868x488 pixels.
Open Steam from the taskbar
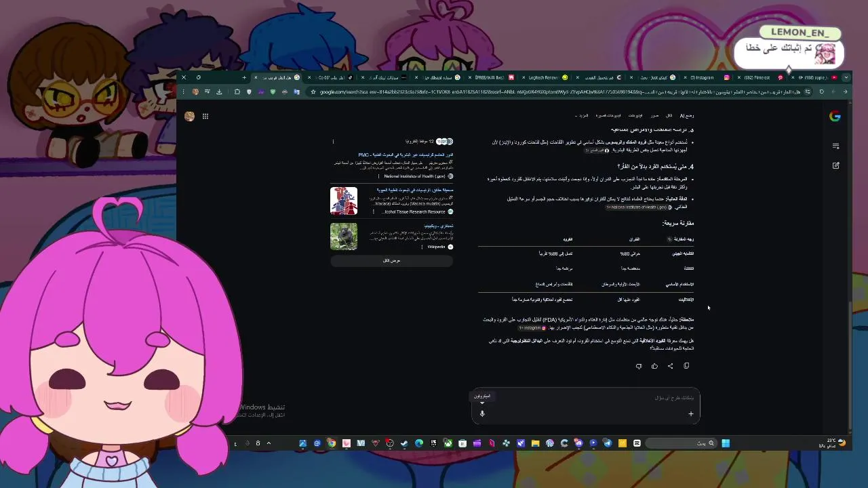pyautogui.click(x=404, y=443)
